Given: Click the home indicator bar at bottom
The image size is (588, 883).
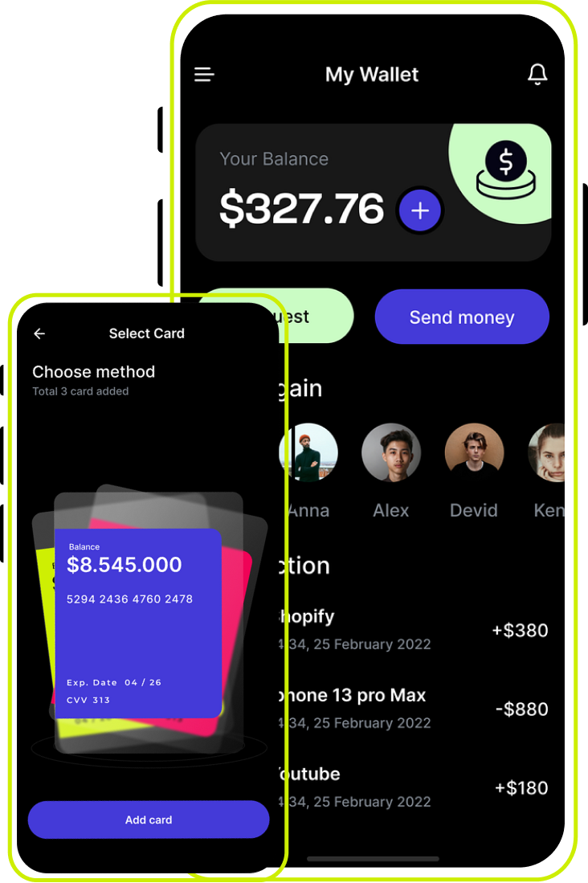Looking at the screenshot, I should tap(373, 859).
